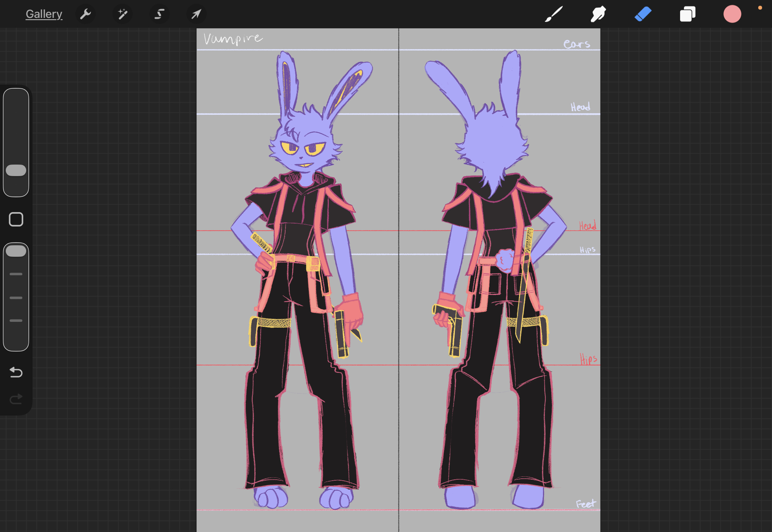Click the brush opacity slider handle
This screenshot has height=532, width=772.
pos(16,251)
